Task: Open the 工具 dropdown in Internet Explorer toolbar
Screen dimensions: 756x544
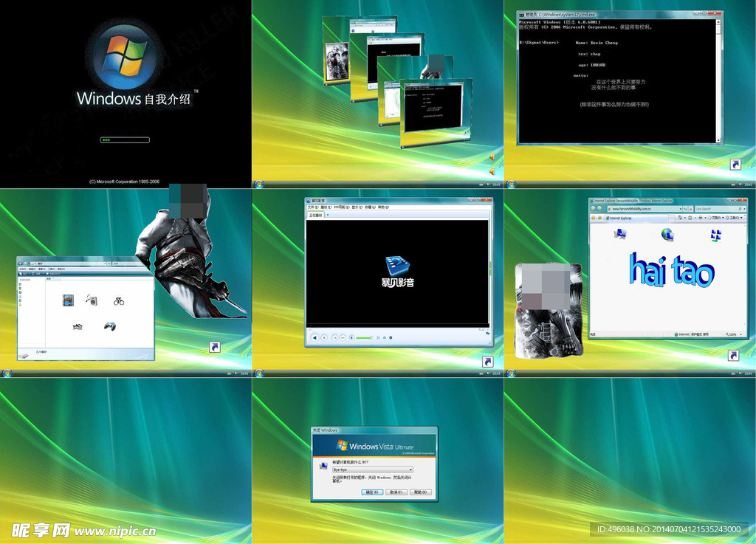Action: (x=735, y=218)
